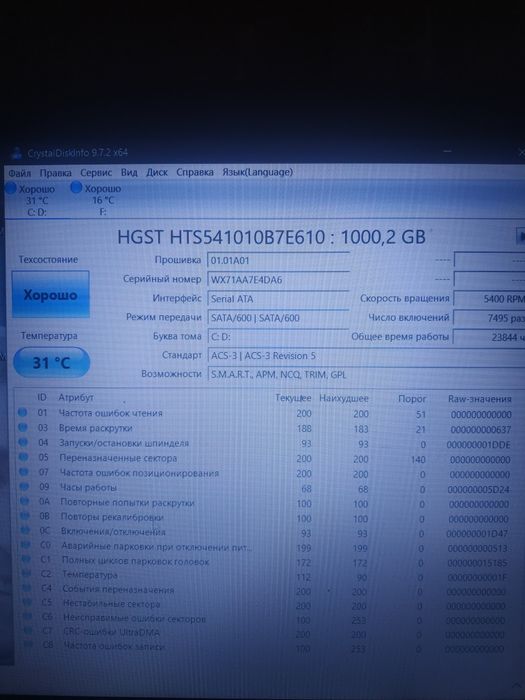
Task: Click the status dot for attribute C4
Action: (x=28, y=588)
